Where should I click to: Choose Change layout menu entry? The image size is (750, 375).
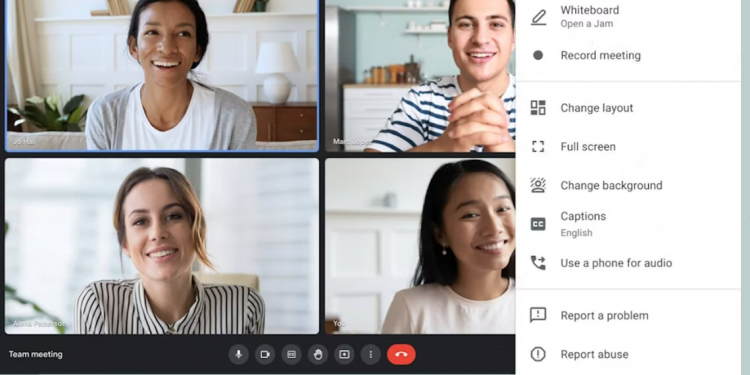pos(628,108)
